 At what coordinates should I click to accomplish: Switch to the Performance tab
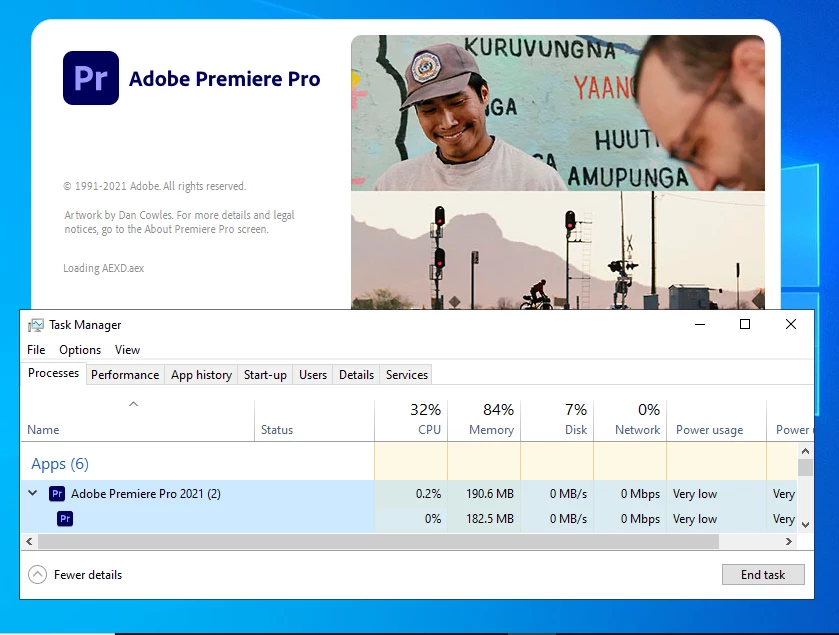[125, 374]
